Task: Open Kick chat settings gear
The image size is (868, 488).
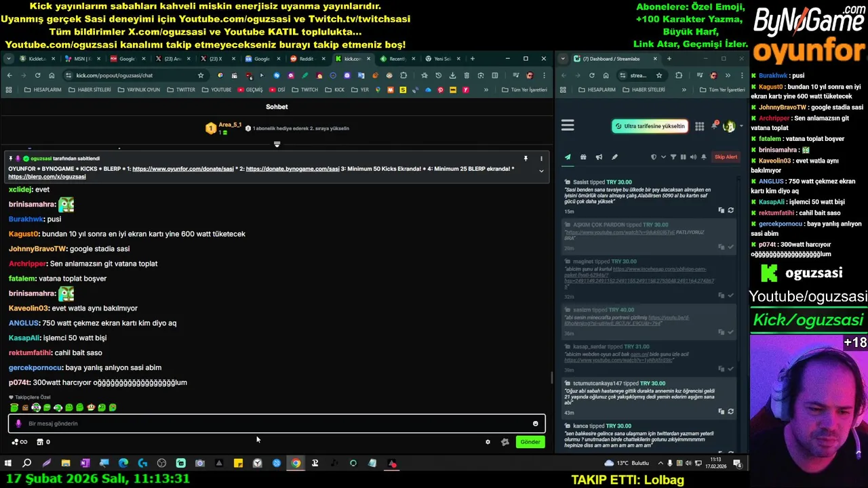Action: pos(488,442)
